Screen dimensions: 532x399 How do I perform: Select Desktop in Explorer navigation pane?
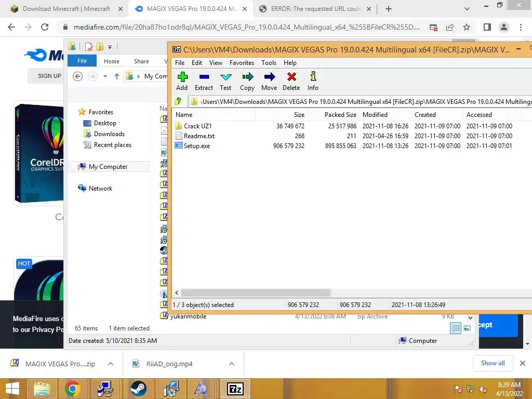pos(105,123)
